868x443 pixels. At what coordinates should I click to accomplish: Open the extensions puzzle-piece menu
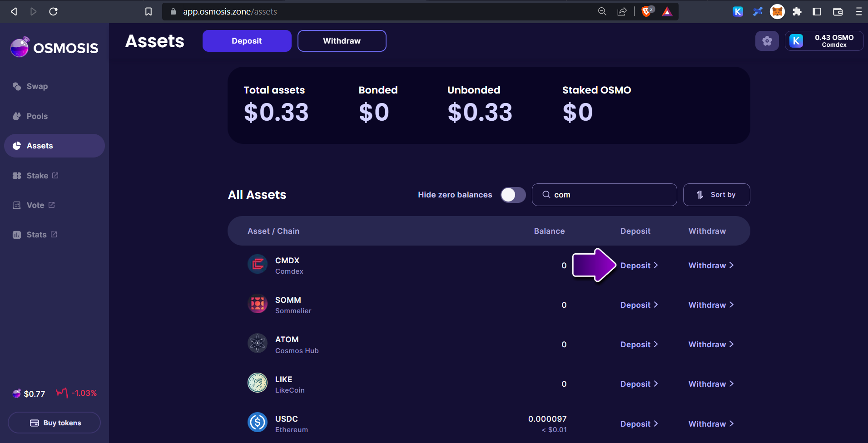797,11
